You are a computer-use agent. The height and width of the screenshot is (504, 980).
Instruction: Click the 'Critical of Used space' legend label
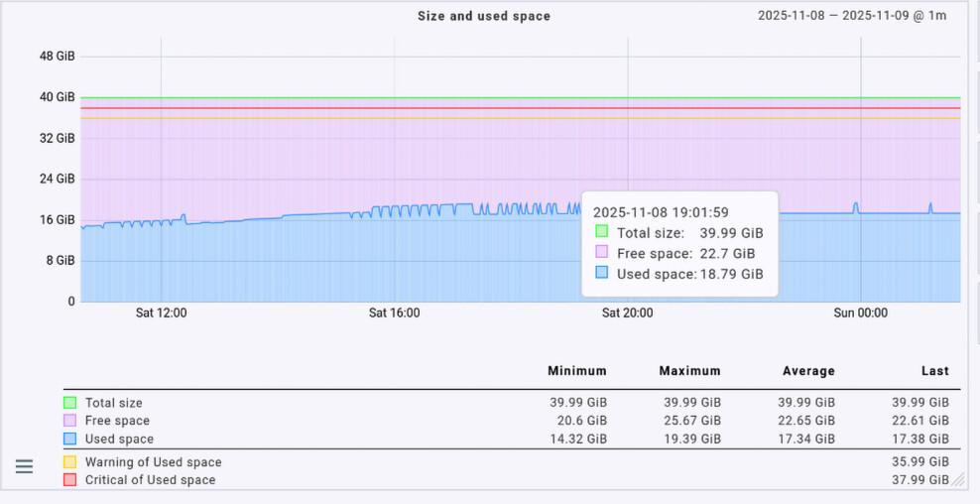[x=150, y=480]
